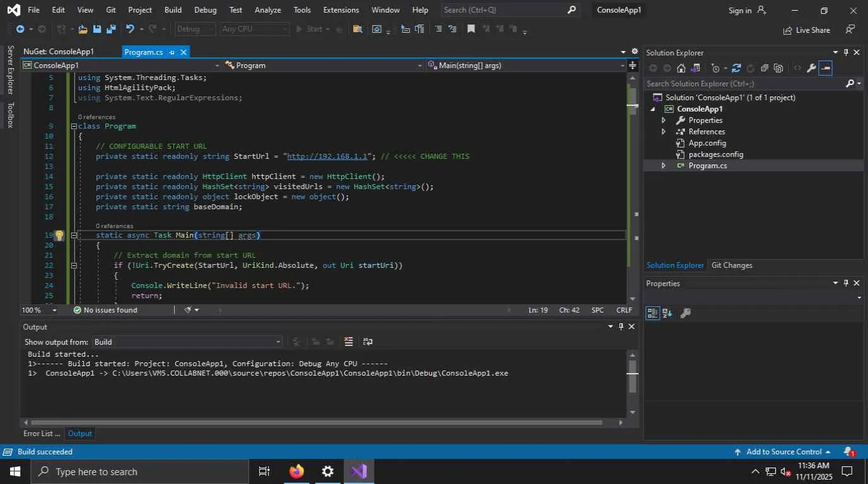This screenshot has width=868, height=484.
Task: Switch to NuGet: ConsoleApp1 tab
Action: click(x=59, y=52)
